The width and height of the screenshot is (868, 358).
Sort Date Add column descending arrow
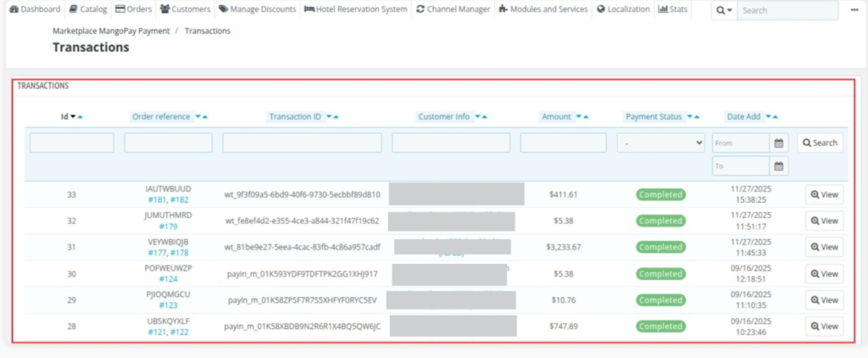click(x=768, y=117)
